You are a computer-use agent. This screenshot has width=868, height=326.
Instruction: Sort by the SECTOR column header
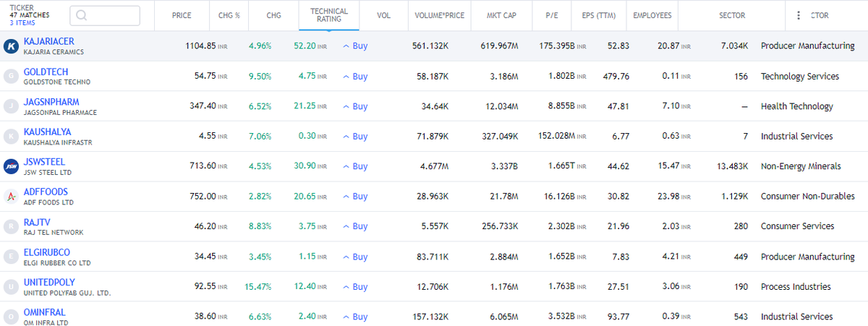coord(732,15)
